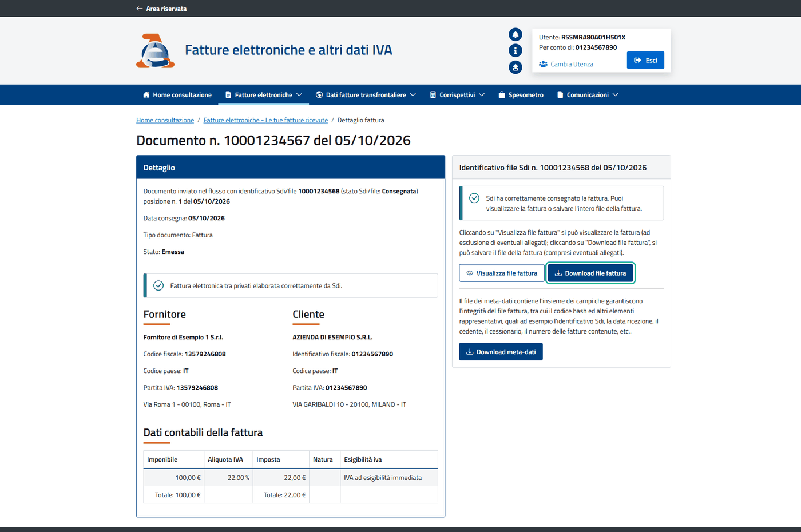Screen dimensions: 801x532
Task: Click Download file fattura
Action: 590,273
